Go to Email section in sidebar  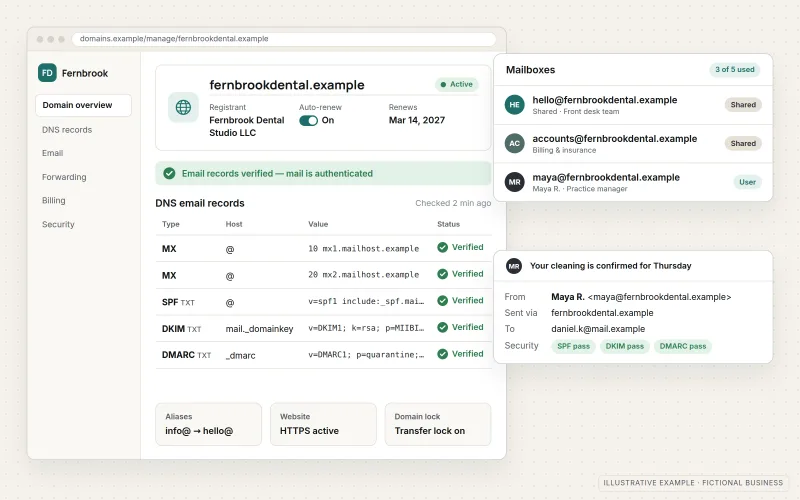pyautogui.click(x=53, y=153)
